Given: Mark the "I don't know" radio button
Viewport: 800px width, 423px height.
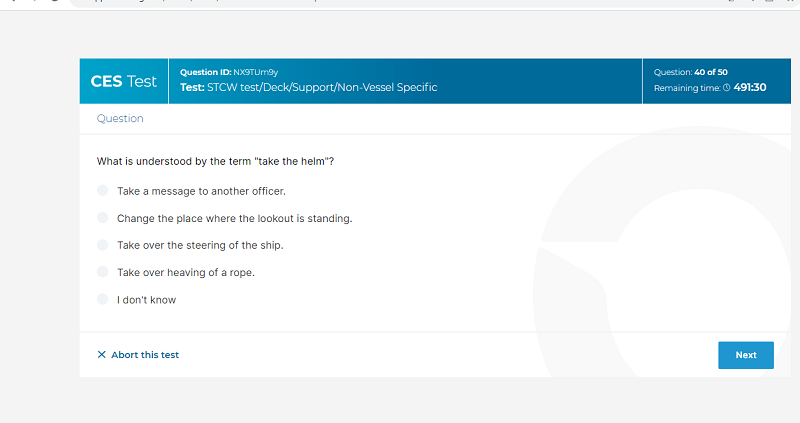Looking at the screenshot, I should 103,299.
